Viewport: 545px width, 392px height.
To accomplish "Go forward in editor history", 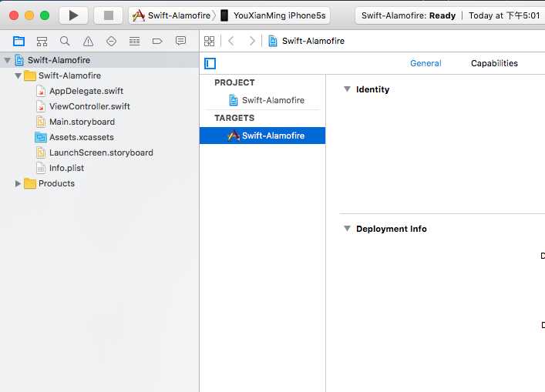I will 252,42.
